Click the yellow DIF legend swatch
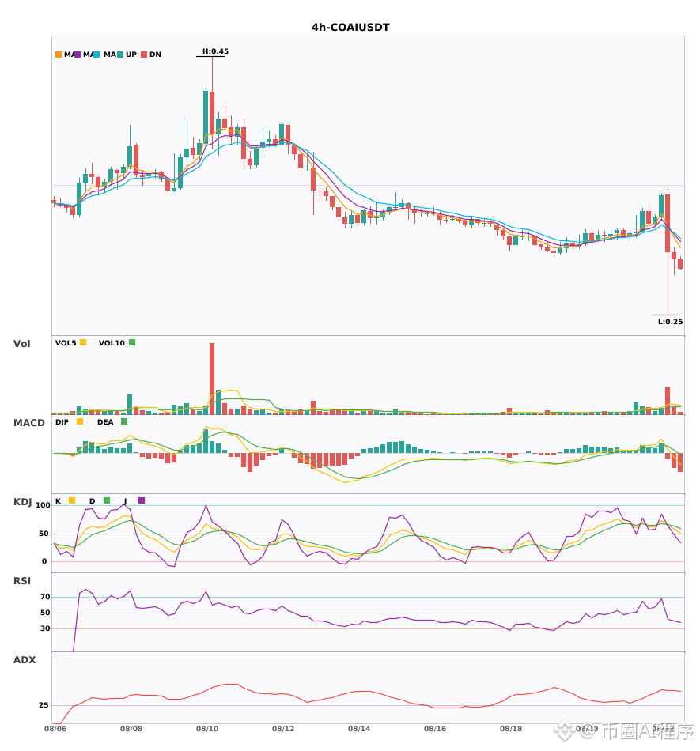This screenshot has height=751, width=700. 80,421
